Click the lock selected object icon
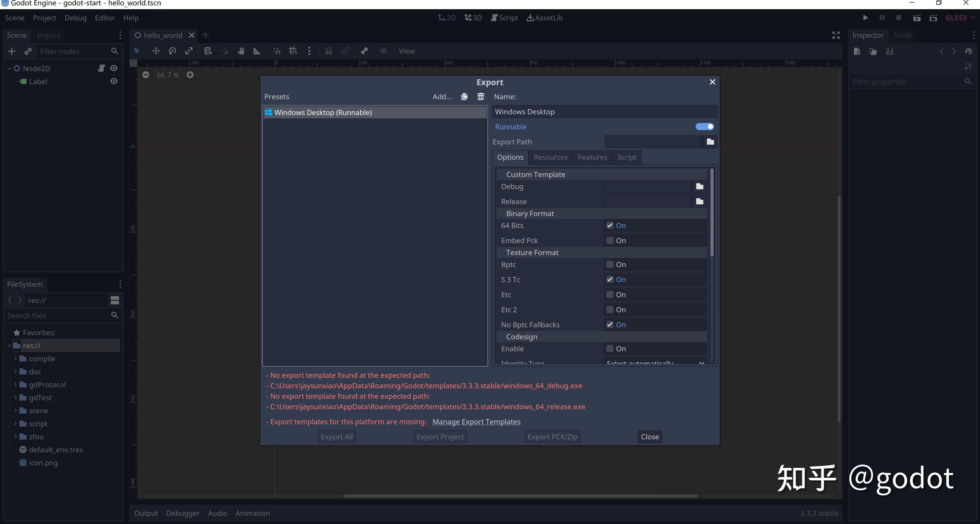The image size is (980, 524). [x=328, y=51]
